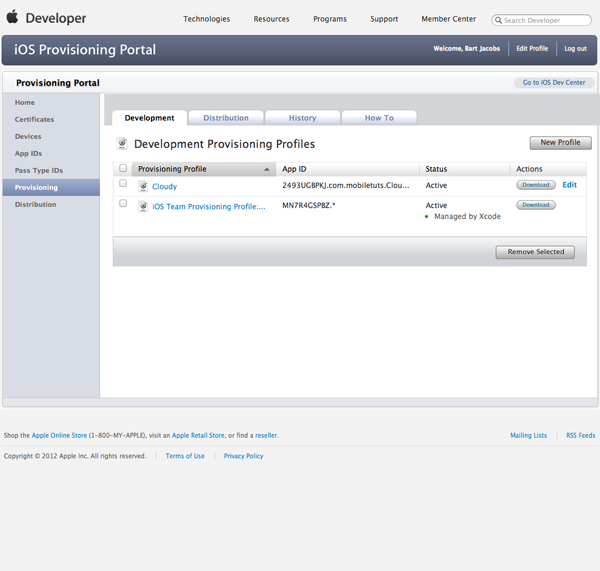The width and height of the screenshot is (600, 571).
Task: Open the iOS Team Provisioning Profile link
Action: (209, 207)
